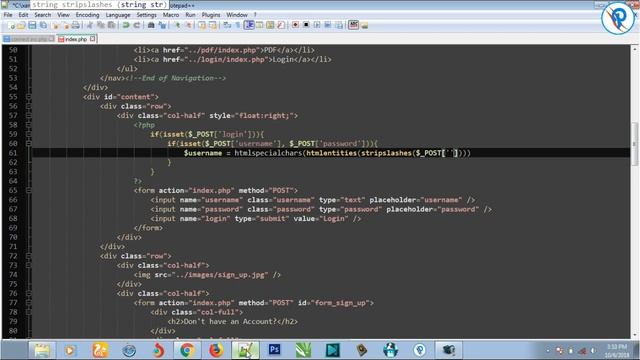Toggle show all characters
The height and width of the screenshot is (360, 640).
[x=238, y=25]
